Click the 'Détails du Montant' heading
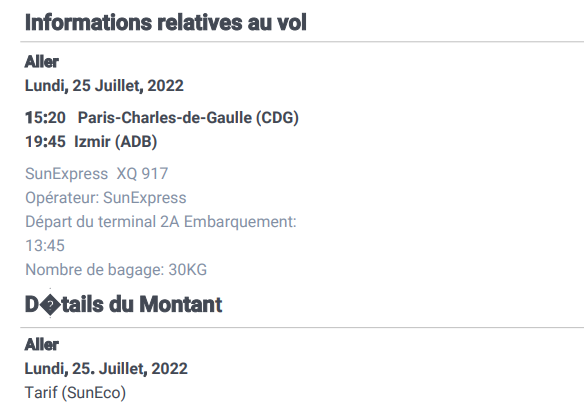The image size is (584, 415). (124, 304)
